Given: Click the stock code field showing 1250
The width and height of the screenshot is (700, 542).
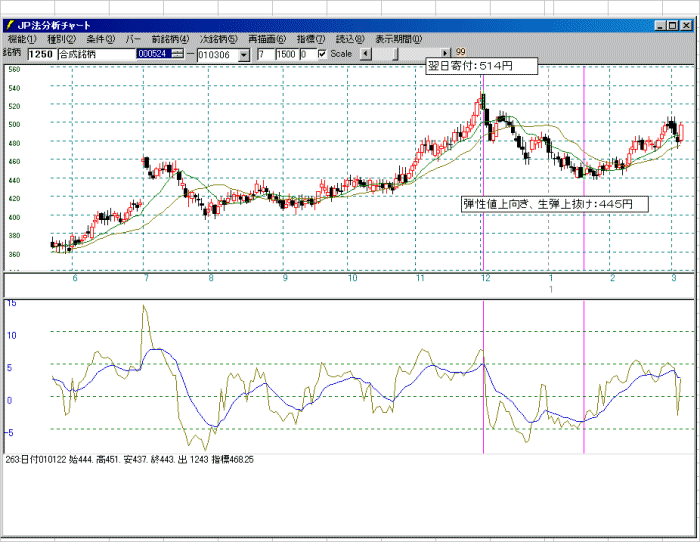Looking at the screenshot, I should point(40,54).
